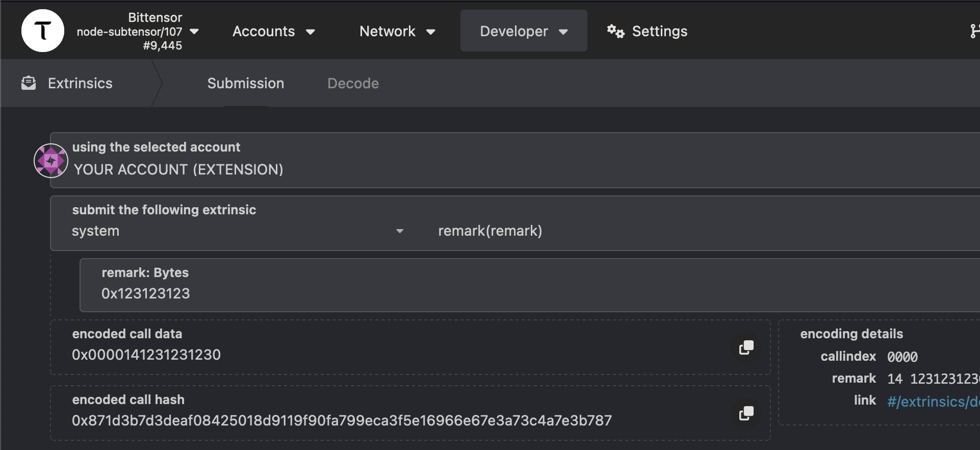Click the Settings gears icon

tap(615, 31)
